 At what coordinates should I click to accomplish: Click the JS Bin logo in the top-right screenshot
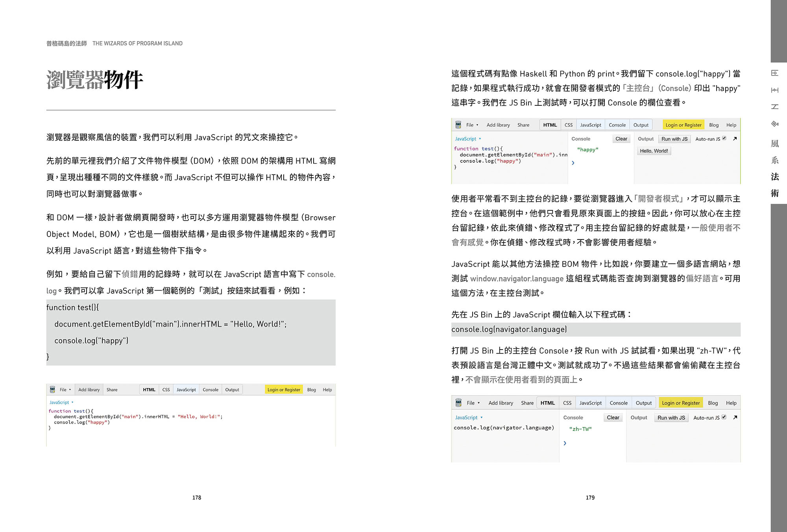(459, 125)
